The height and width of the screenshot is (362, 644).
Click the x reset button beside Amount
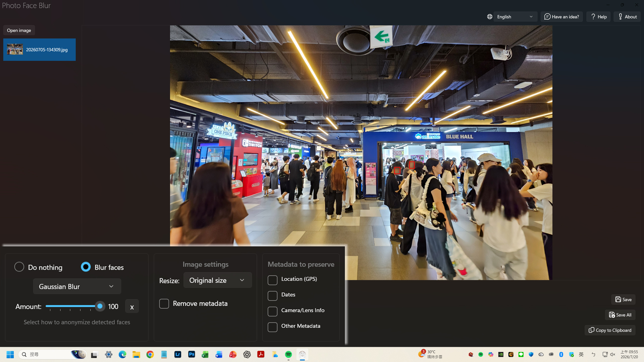pyautogui.click(x=132, y=306)
